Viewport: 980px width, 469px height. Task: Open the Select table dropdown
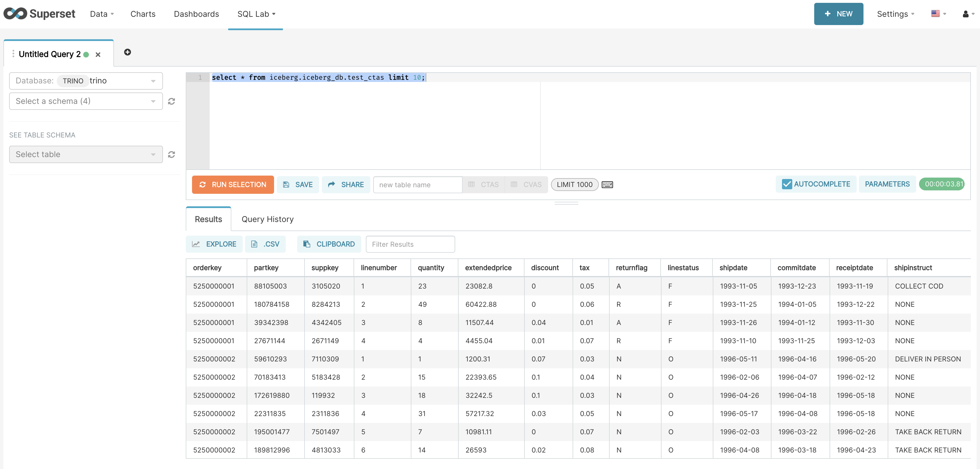86,155
